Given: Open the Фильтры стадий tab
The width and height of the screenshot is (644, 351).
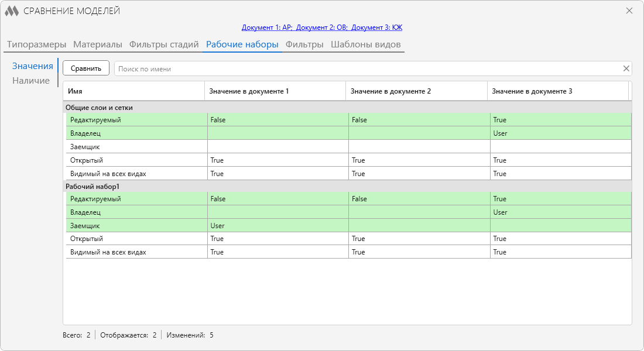Looking at the screenshot, I should pos(164,44).
